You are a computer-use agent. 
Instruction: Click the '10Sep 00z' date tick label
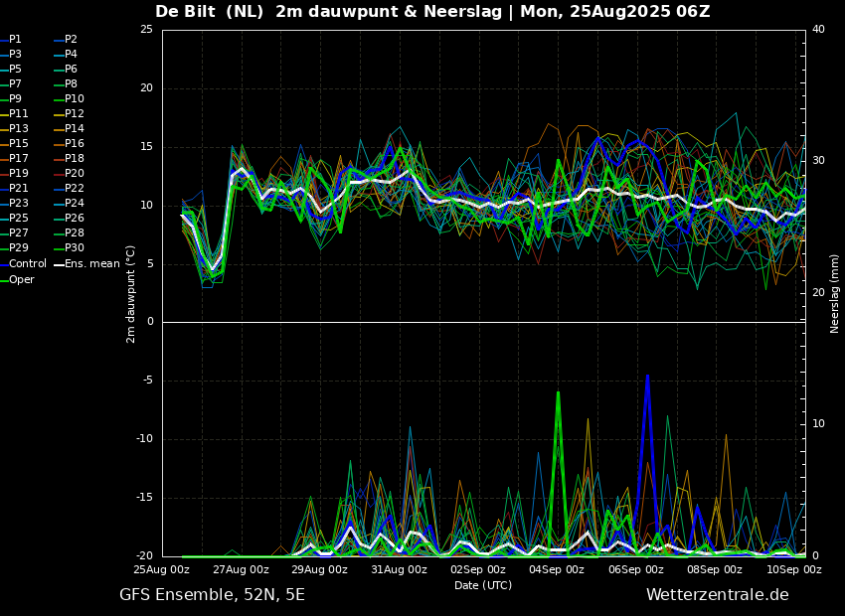click(794, 569)
